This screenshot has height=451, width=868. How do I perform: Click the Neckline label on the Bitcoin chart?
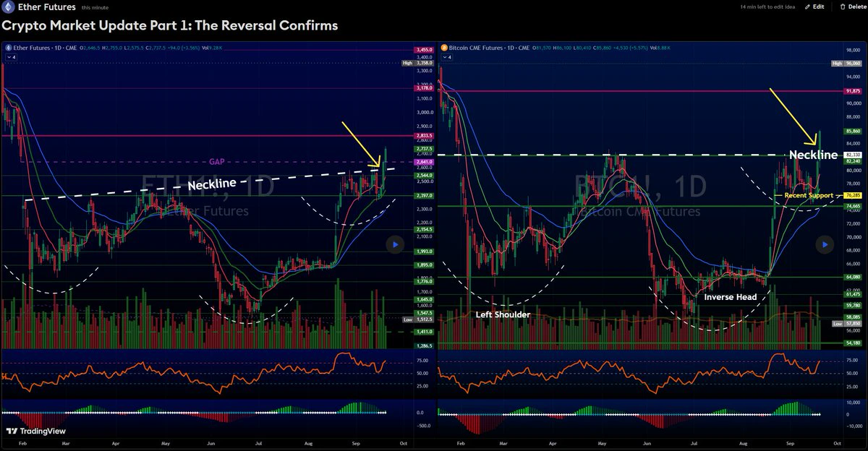(x=813, y=155)
